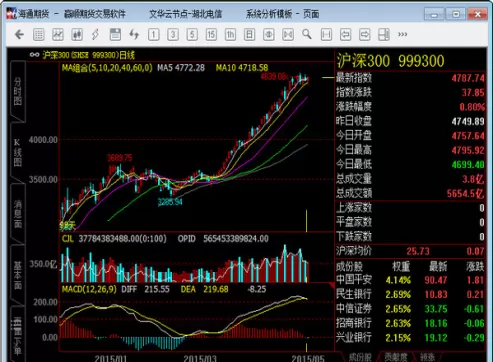Click the 3689.75 high price label

(119, 158)
